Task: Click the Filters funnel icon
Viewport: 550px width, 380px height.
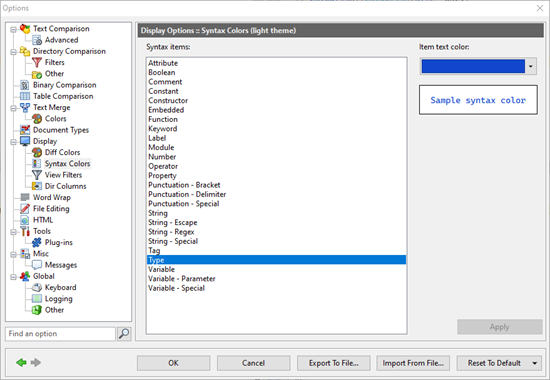Action: [37, 62]
